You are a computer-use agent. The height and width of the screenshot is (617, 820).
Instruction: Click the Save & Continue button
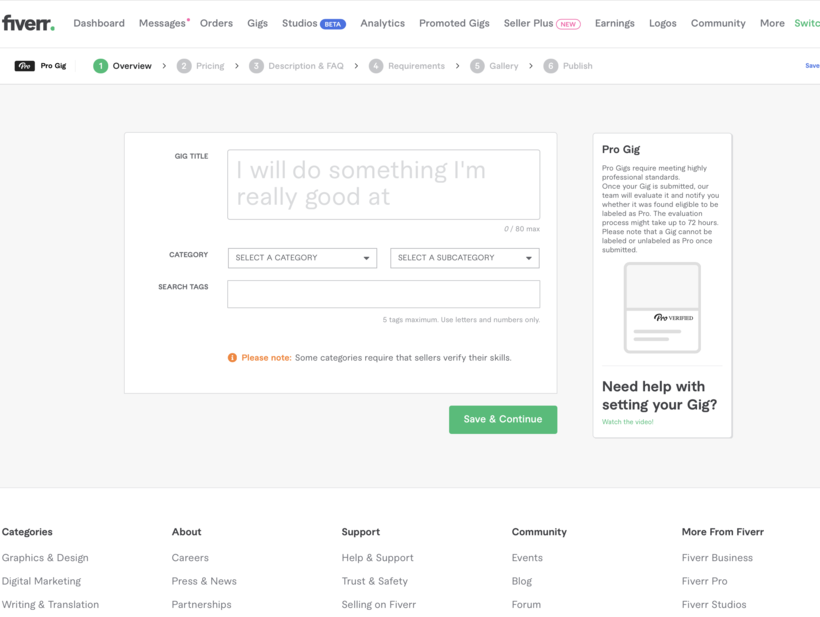503,419
